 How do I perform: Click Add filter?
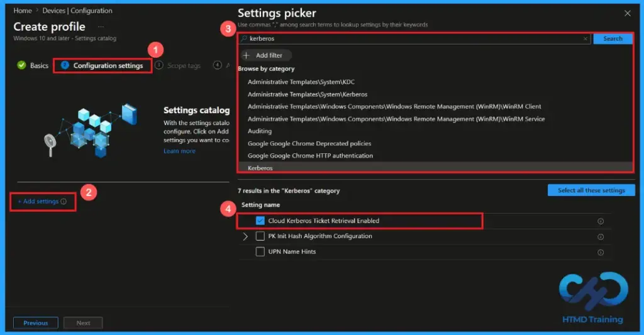pyautogui.click(x=266, y=55)
